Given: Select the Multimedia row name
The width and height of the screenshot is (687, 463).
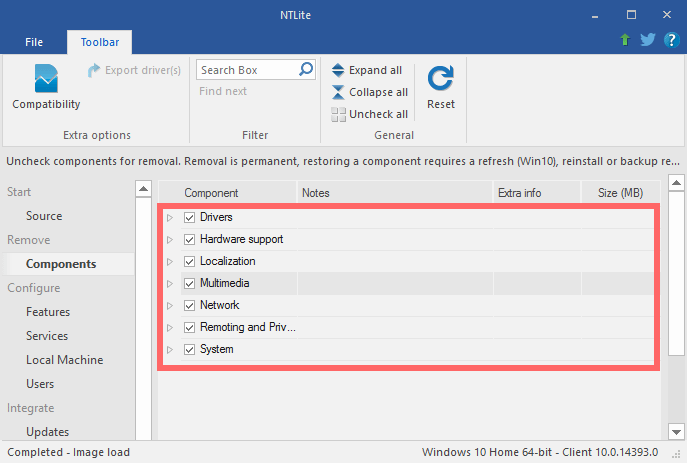Looking at the screenshot, I should [x=224, y=283].
